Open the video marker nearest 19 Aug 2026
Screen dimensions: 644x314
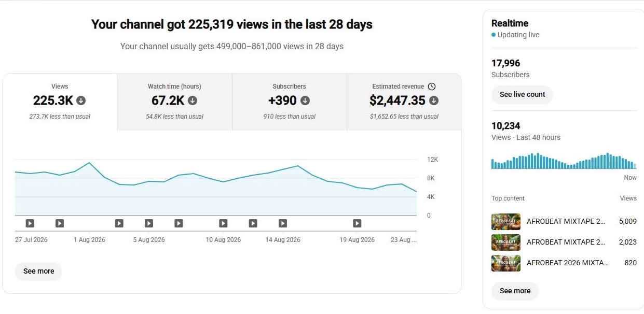(x=357, y=223)
